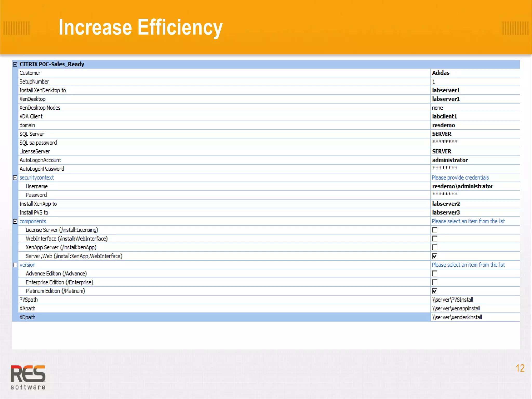Select the domain row label
532x399 pixels.
[x=27, y=125]
